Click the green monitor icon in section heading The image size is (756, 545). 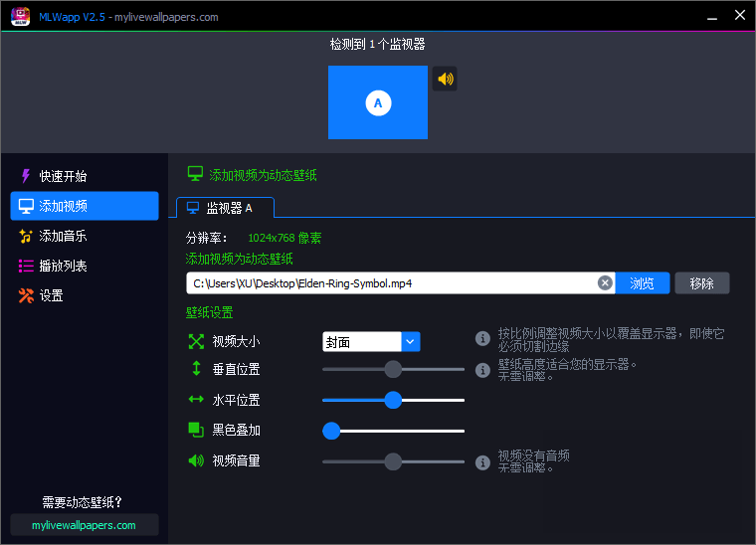(195, 174)
